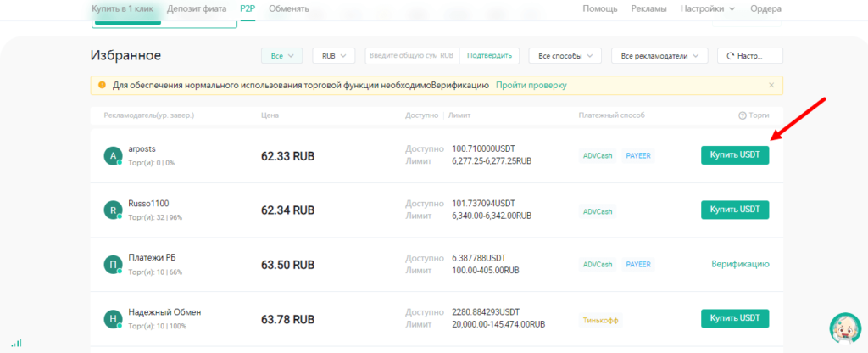Click the Пройти проверку link
868x353 pixels.
[531, 85]
